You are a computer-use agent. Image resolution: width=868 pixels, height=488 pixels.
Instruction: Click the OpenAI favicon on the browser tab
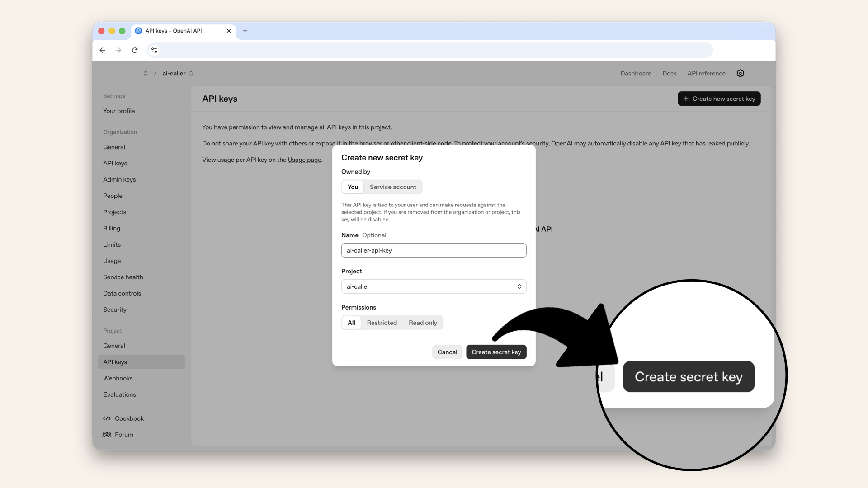point(138,31)
